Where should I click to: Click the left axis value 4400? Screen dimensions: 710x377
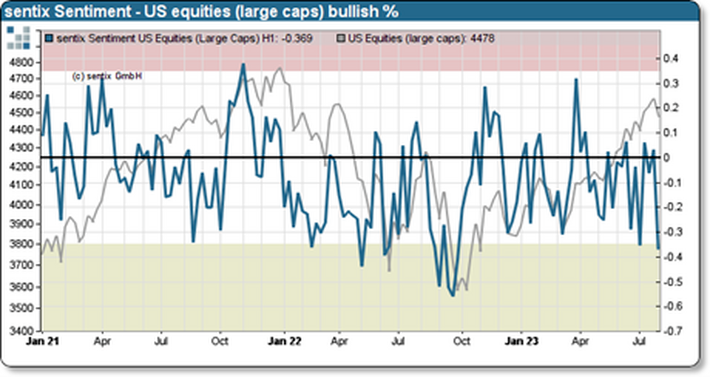tap(21, 130)
